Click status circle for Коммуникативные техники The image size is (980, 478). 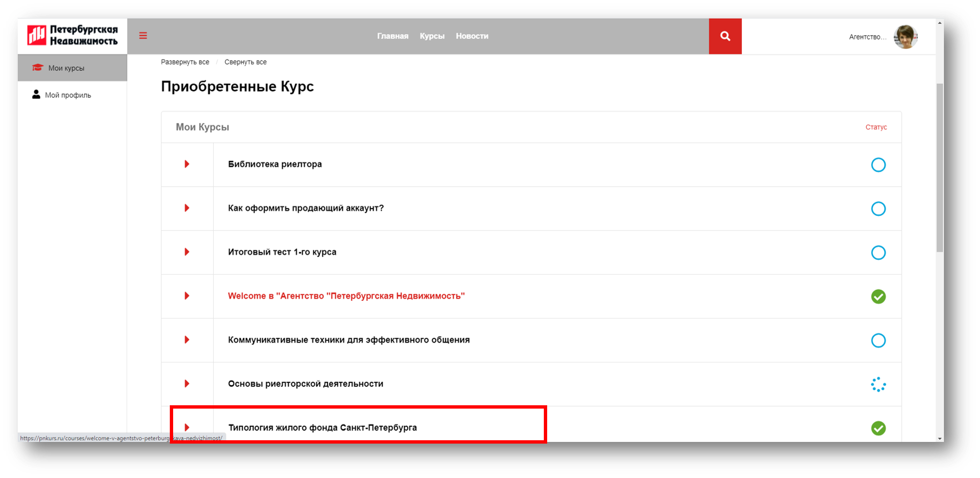[x=878, y=340]
